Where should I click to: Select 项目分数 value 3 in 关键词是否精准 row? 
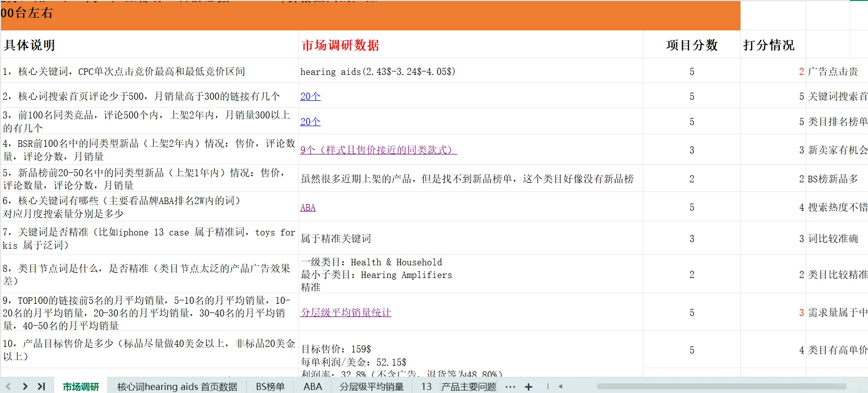coord(691,239)
